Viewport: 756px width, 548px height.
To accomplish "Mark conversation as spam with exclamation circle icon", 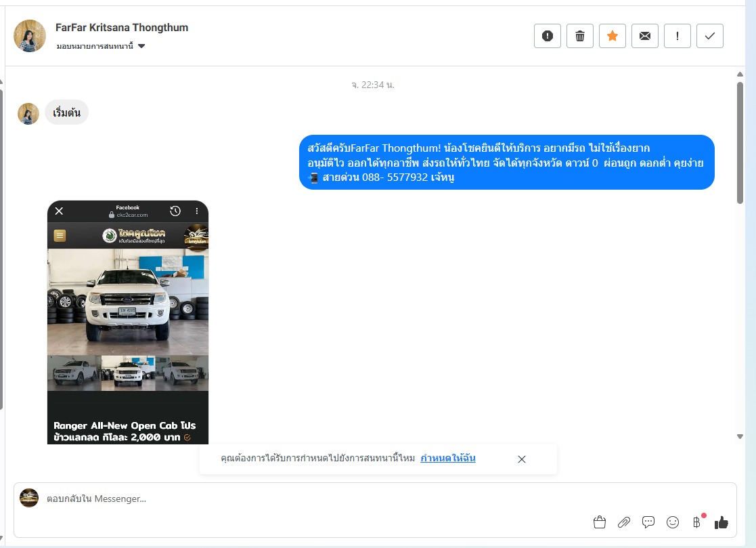I will [x=548, y=36].
